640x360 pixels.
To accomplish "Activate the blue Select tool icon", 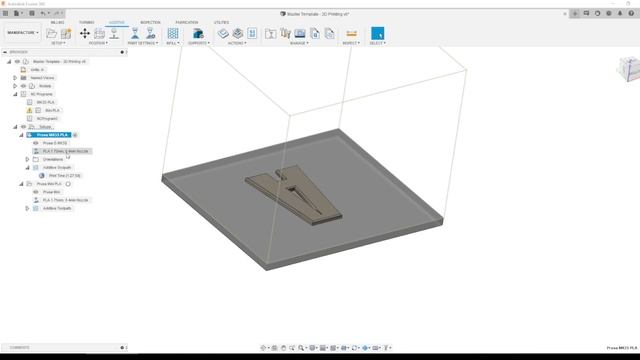I will (x=378, y=33).
